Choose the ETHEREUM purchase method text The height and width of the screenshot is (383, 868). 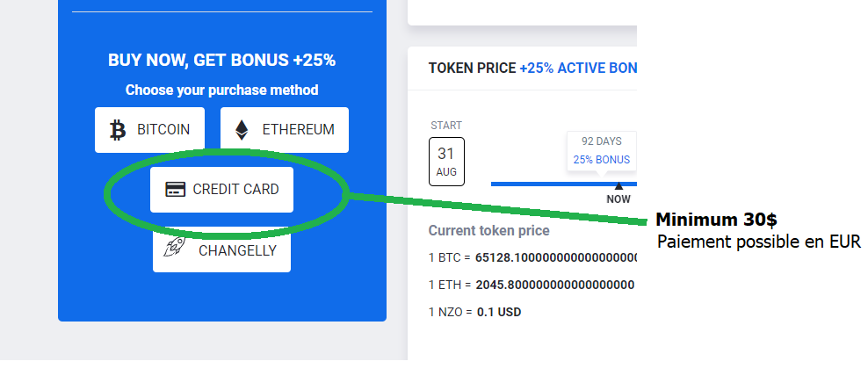point(298,130)
